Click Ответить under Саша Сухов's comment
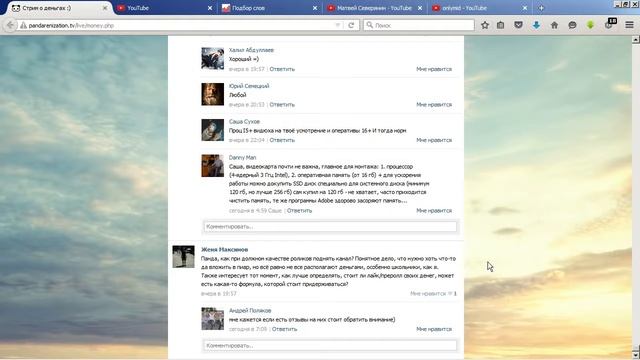Image resolution: width=640 pixels, height=360 pixels. point(282,140)
